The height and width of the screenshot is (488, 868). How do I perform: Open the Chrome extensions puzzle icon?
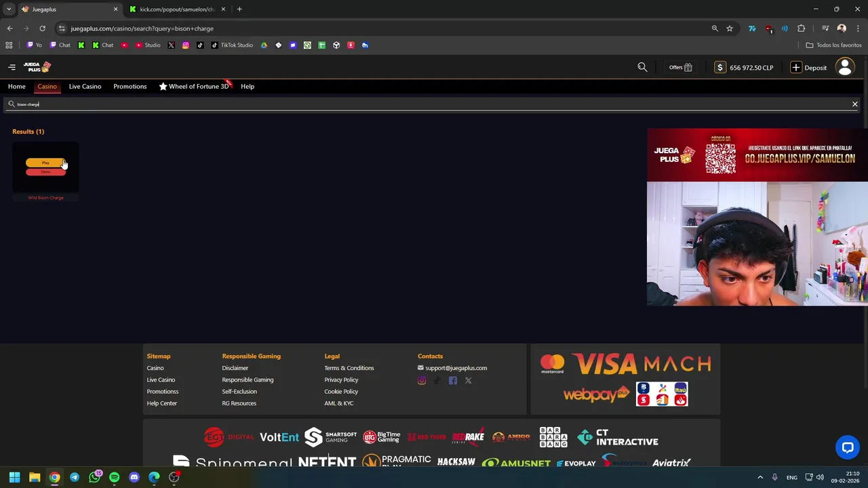coord(802,28)
